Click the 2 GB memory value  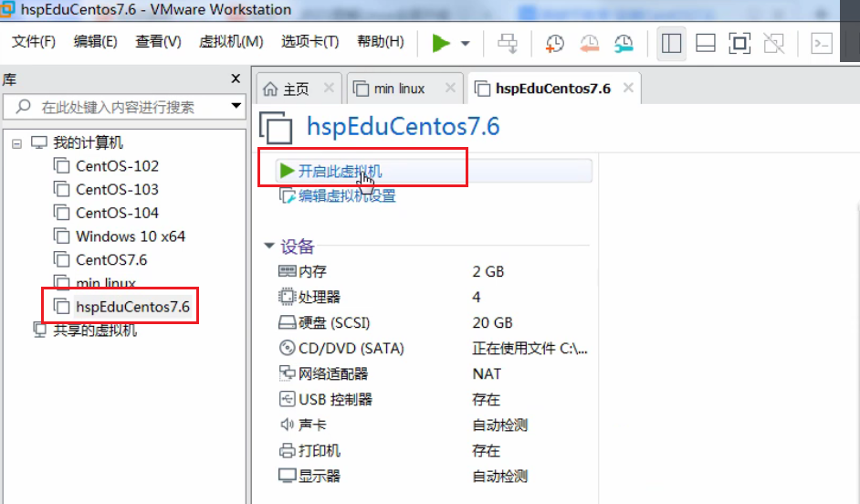pos(488,271)
